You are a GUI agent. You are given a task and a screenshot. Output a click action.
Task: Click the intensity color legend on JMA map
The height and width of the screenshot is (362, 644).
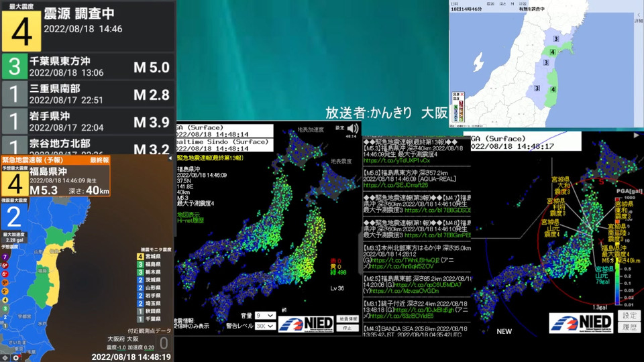pyautogui.click(x=458, y=107)
